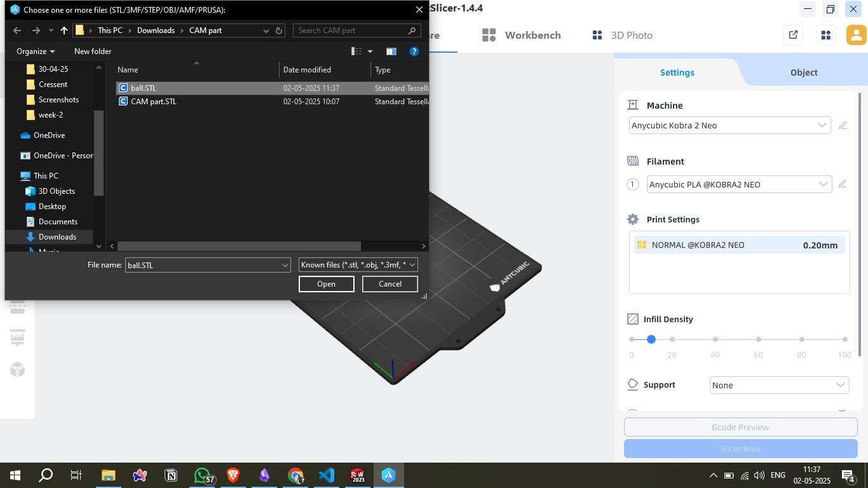868x488 pixels.
Task: Open the Organize menu
Action: [x=36, y=51]
